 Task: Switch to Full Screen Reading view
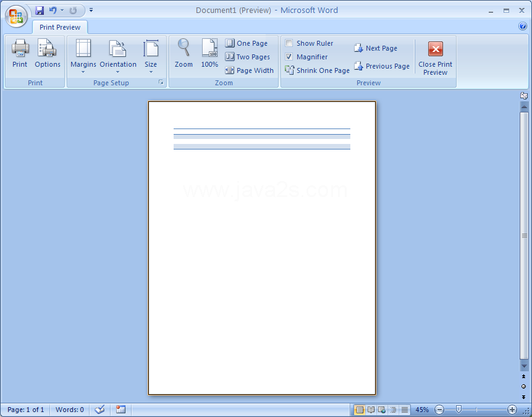(x=371, y=410)
